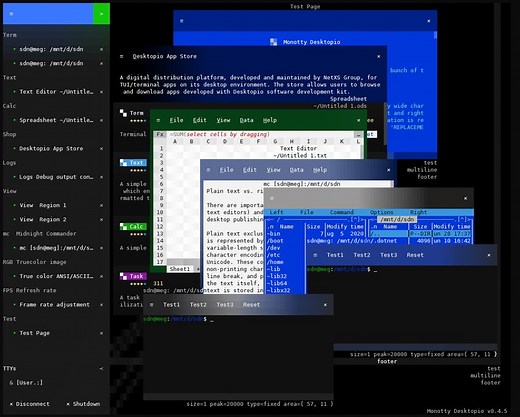Open File menu in Text Editor window
This screenshot has width=520, height=417.
tap(226, 170)
